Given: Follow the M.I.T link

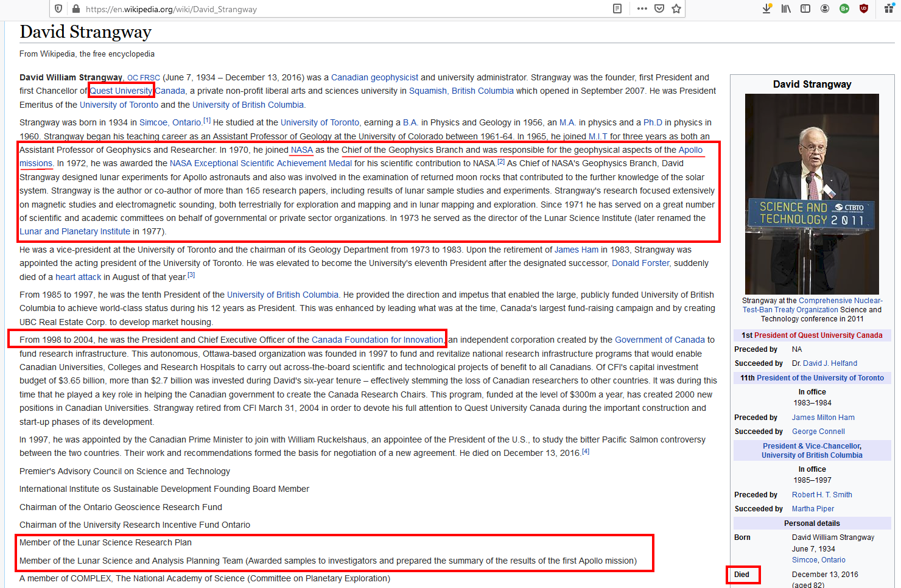Looking at the screenshot, I should 598,136.
